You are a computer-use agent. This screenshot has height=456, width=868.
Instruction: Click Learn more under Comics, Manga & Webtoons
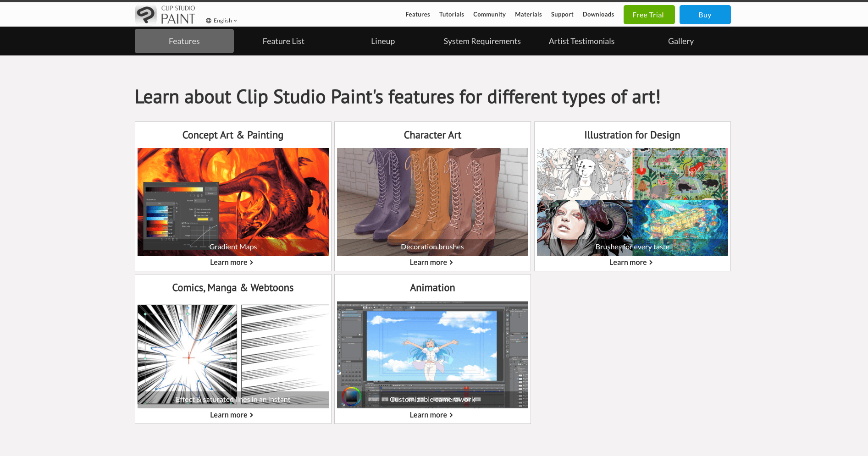232,415
